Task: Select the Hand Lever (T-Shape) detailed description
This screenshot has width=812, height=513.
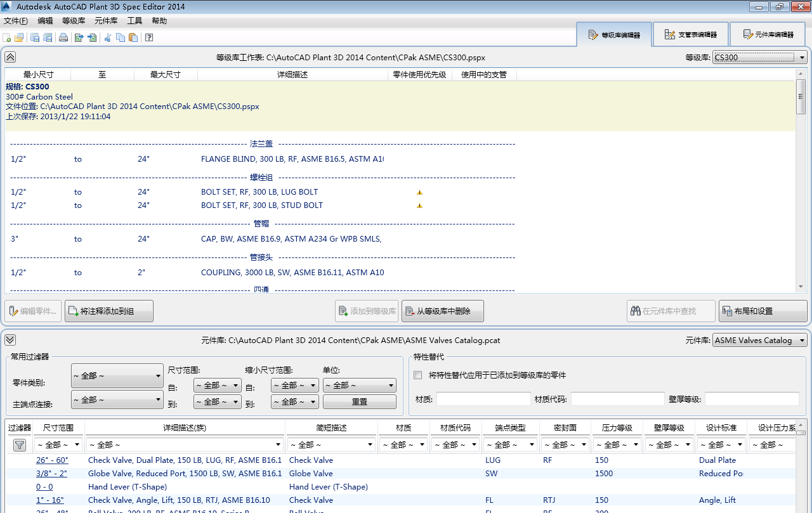Action: (x=128, y=487)
